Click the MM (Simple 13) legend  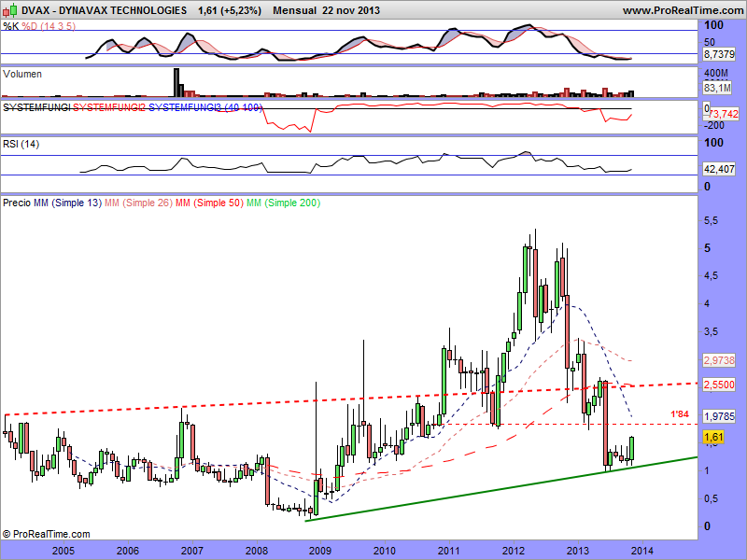[x=67, y=203]
